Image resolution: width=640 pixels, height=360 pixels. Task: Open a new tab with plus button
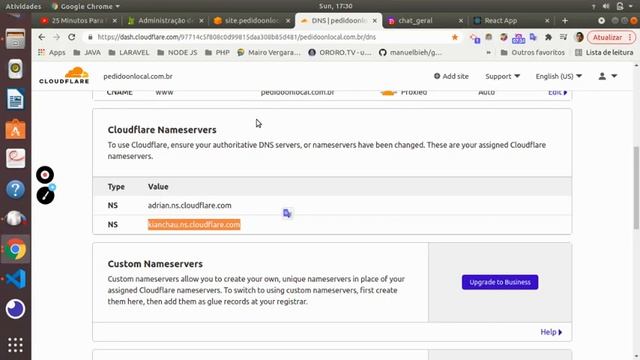point(565,20)
